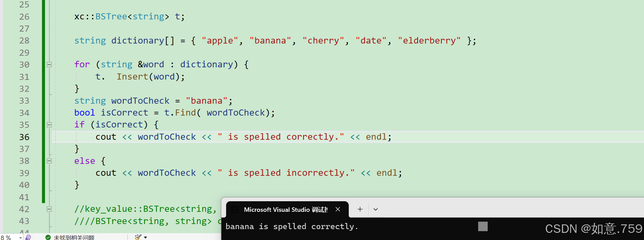
Task: Close the Microsoft Visual Studio debug console tab
Action: (338, 209)
